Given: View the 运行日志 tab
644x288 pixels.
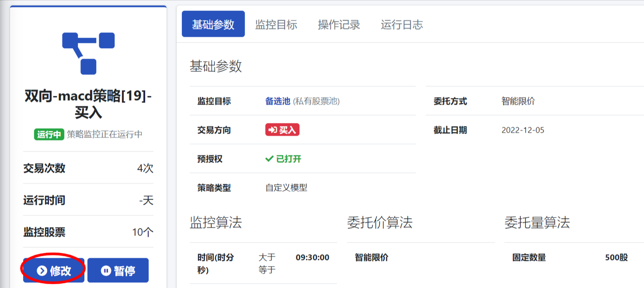Looking at the screenshot, I should [401, 25].
